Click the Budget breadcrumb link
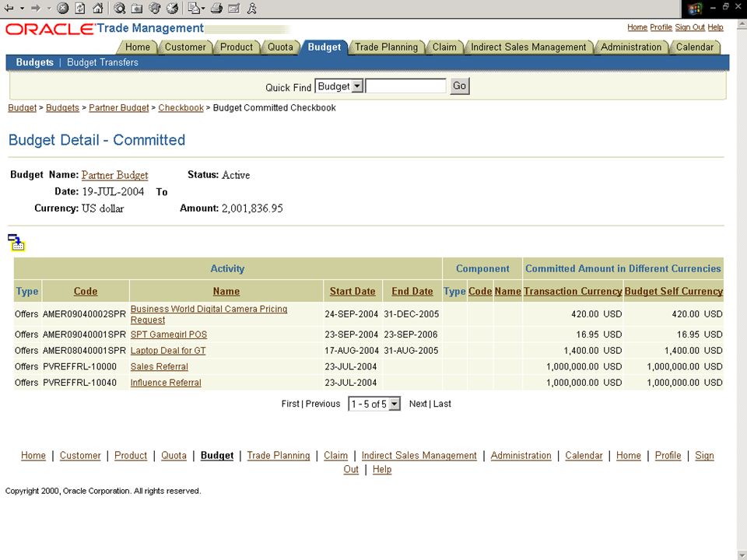This screenshot has width=747, height=560. pyautogui.click(x=22, y=107)
